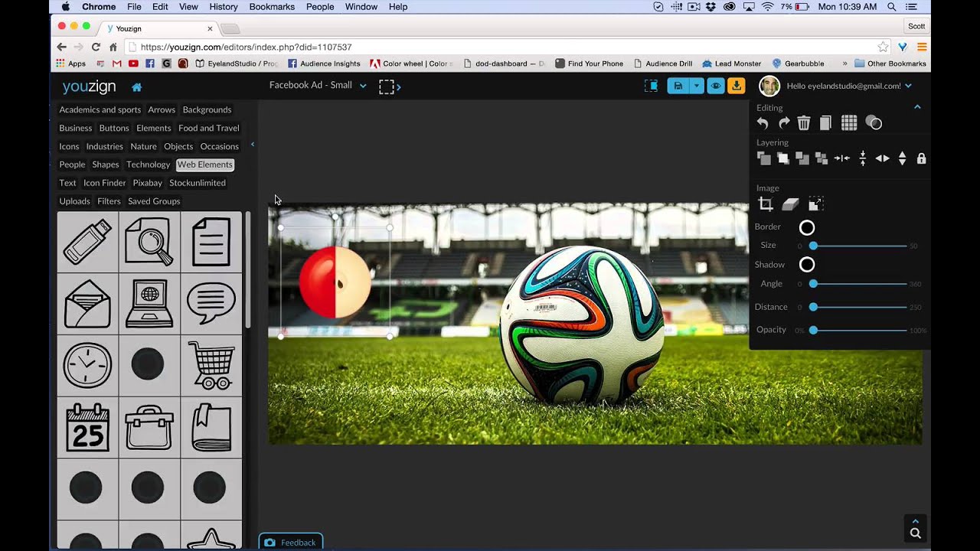
Task: Add the speech bubble icon
Action: coord(211,303)
